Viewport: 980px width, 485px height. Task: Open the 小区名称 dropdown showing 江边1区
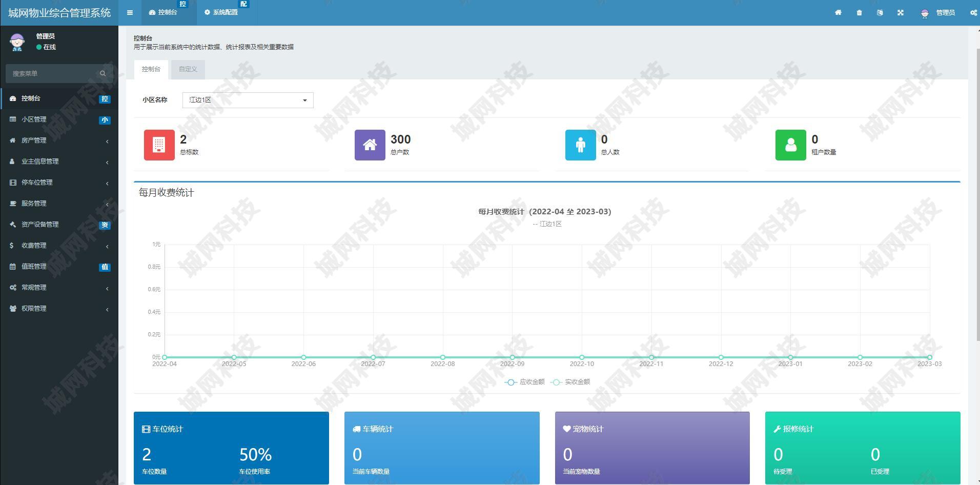(248, 100)
